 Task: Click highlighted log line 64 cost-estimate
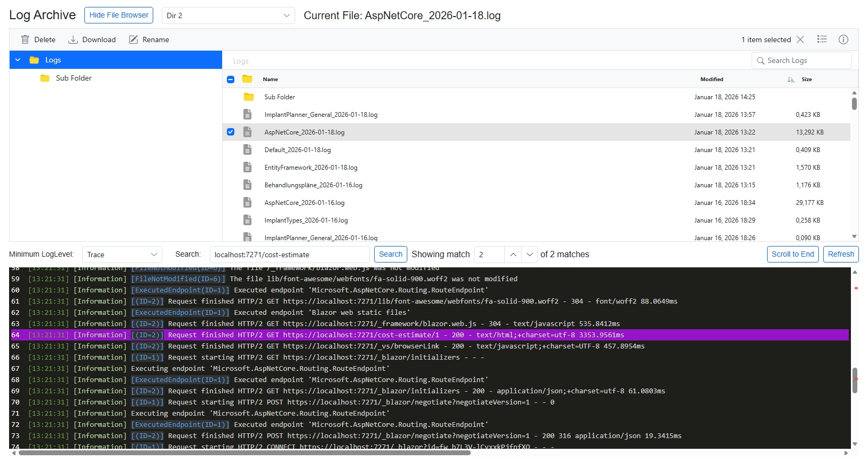430,335
